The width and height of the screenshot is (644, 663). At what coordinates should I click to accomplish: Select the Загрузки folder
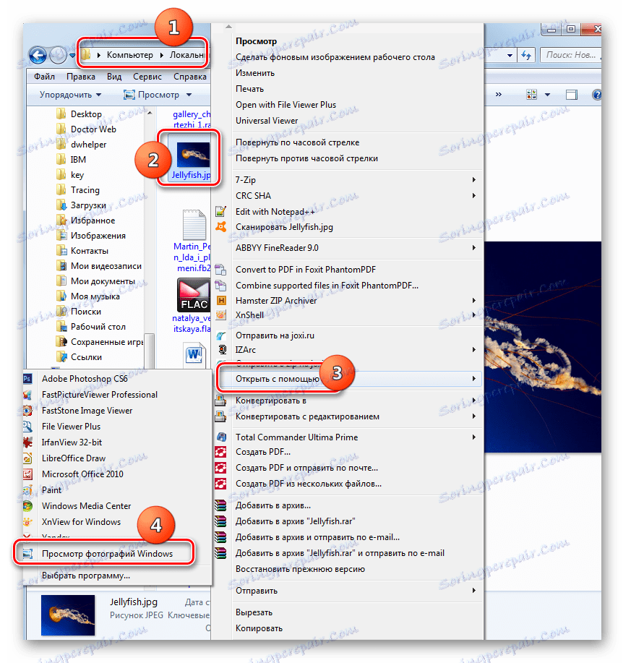pyautogui.click(x=88, y=205)
